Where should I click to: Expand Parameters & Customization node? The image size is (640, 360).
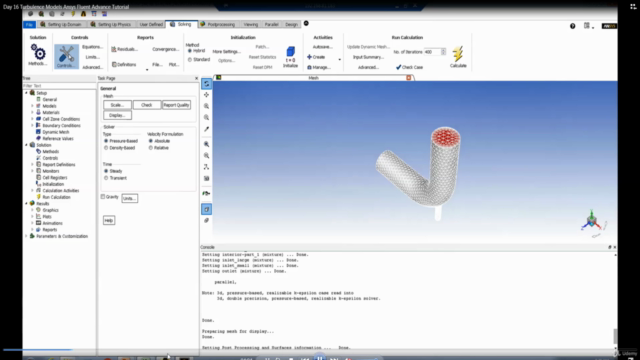pos(27,236)
